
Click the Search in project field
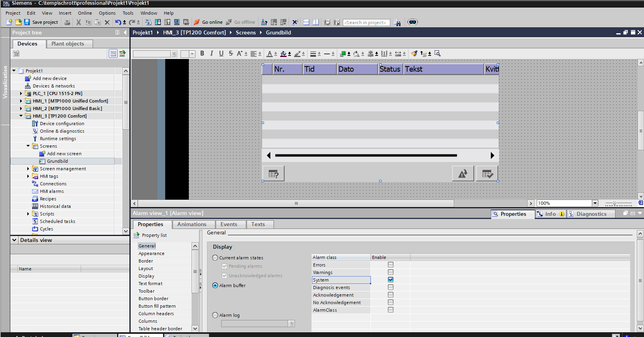click(x=366, y=23)
